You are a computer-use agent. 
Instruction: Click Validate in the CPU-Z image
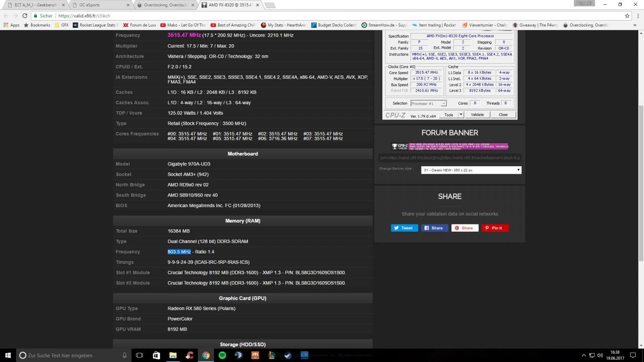477,115
